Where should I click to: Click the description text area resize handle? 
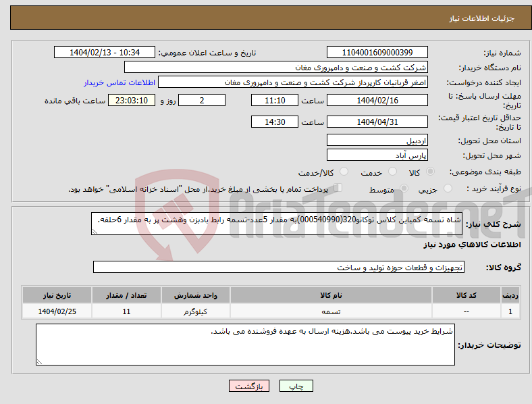95,232
